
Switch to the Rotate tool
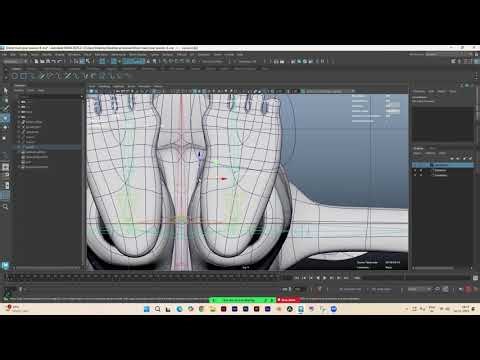click(x=5, y=128)
